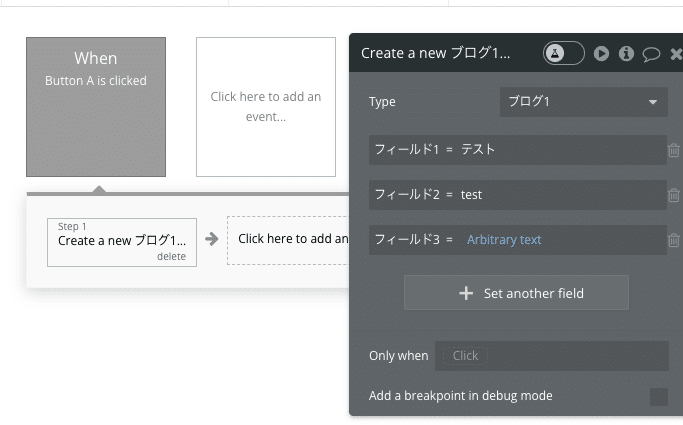Click here to add an event box
Screen dimensions: 683x425
click(266, 107)
